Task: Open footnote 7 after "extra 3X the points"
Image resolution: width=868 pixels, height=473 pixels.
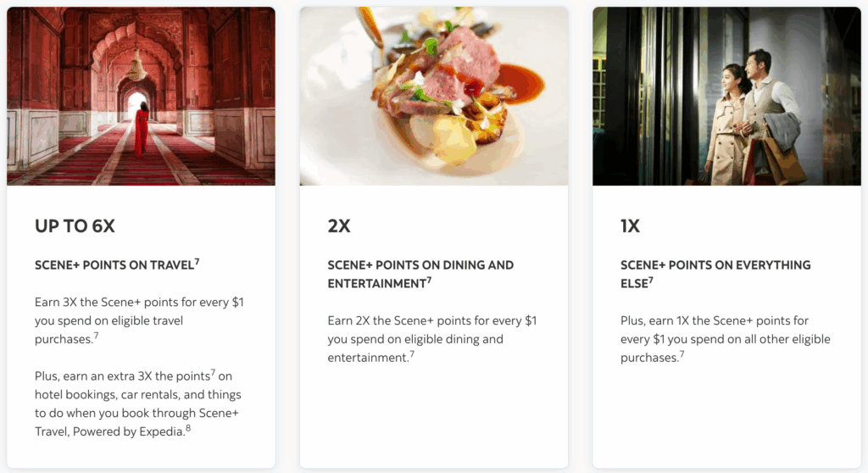Action: pyautogui.click(x=213, y=373)
